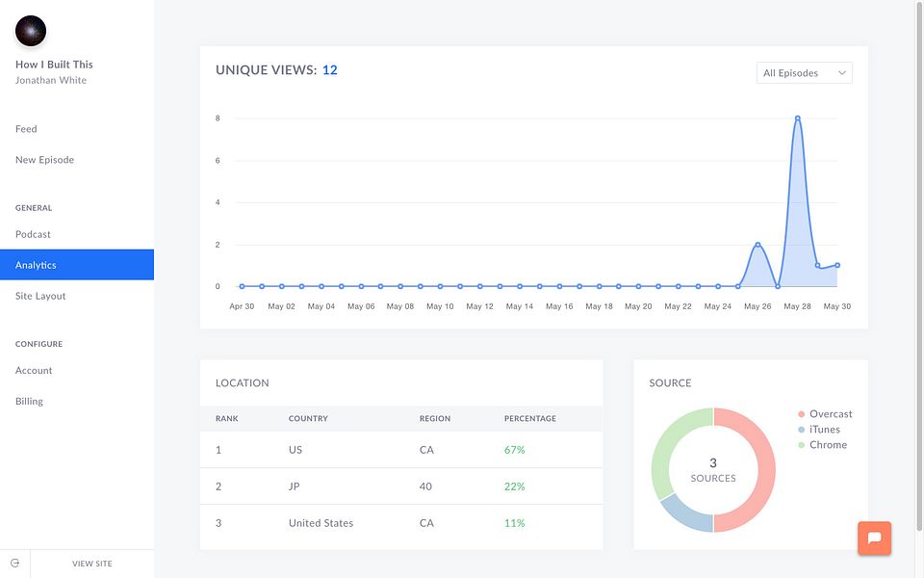Viewport: 924px width, 578px height.
Task: Click the May 28 peak data point
Action: (x=797, y=118)
